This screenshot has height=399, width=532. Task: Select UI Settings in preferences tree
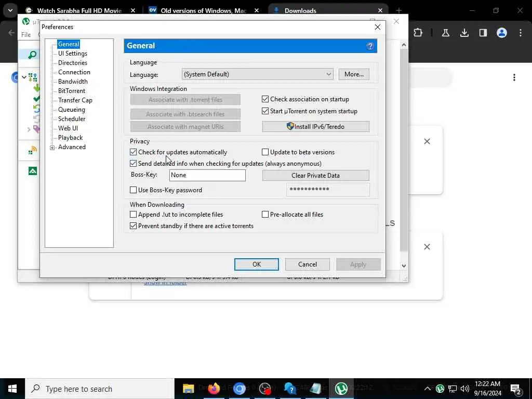point(73,54)
